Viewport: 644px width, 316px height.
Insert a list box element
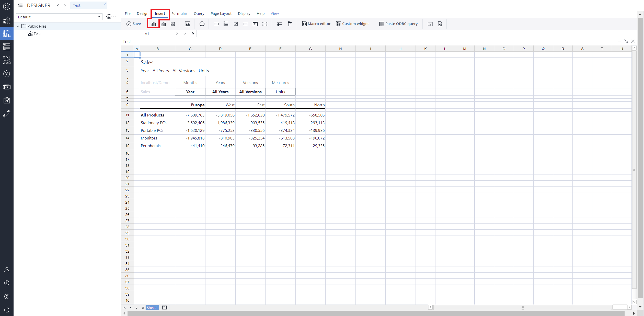coord(226,24)
